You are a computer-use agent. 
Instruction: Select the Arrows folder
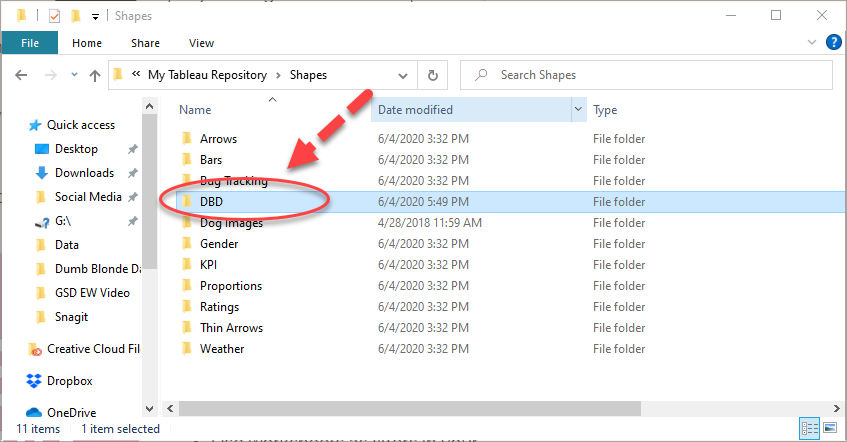pyautogui.click(x=218, y=139)
